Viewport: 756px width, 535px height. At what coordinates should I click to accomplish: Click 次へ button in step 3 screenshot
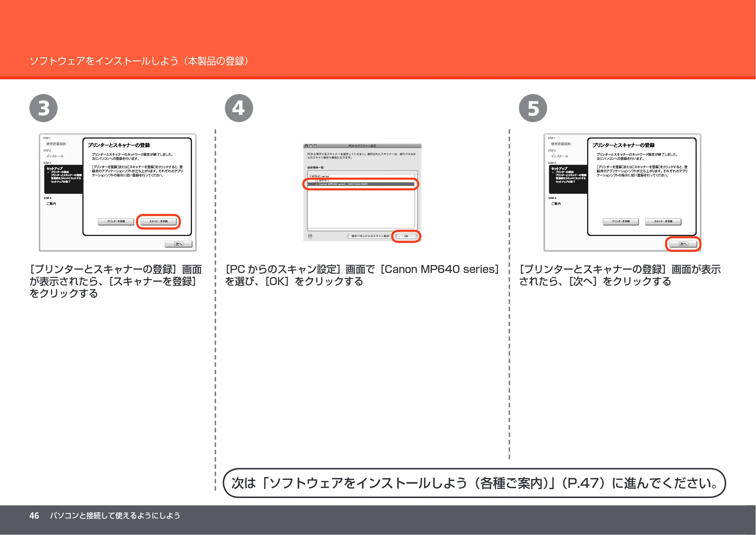(x=178, y=244)
